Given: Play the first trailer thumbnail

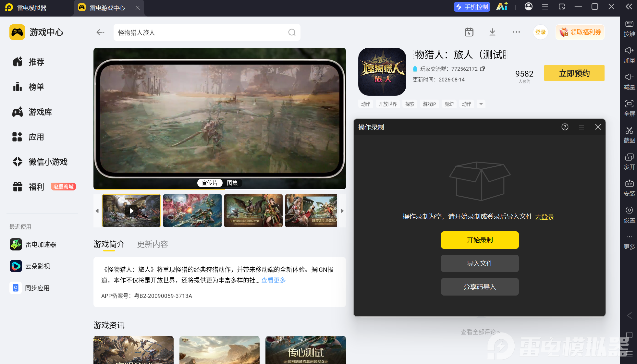Looking at the screenshot, I should point(131,211).
